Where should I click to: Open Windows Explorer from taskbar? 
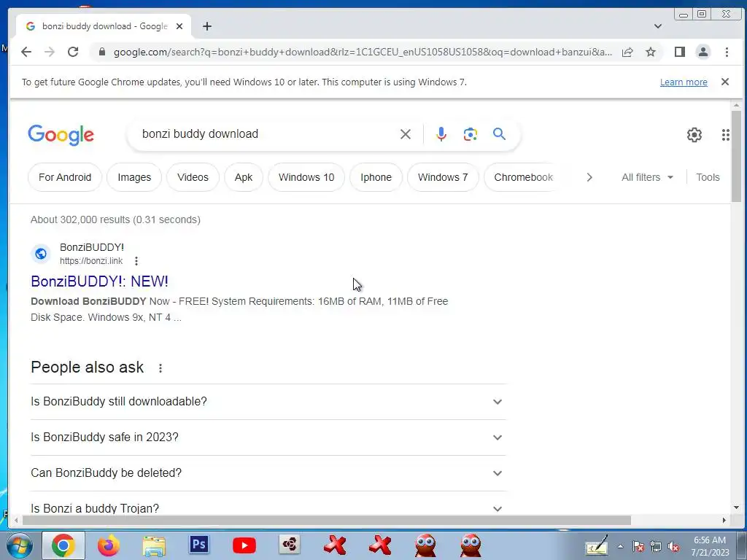click(154, 545)
